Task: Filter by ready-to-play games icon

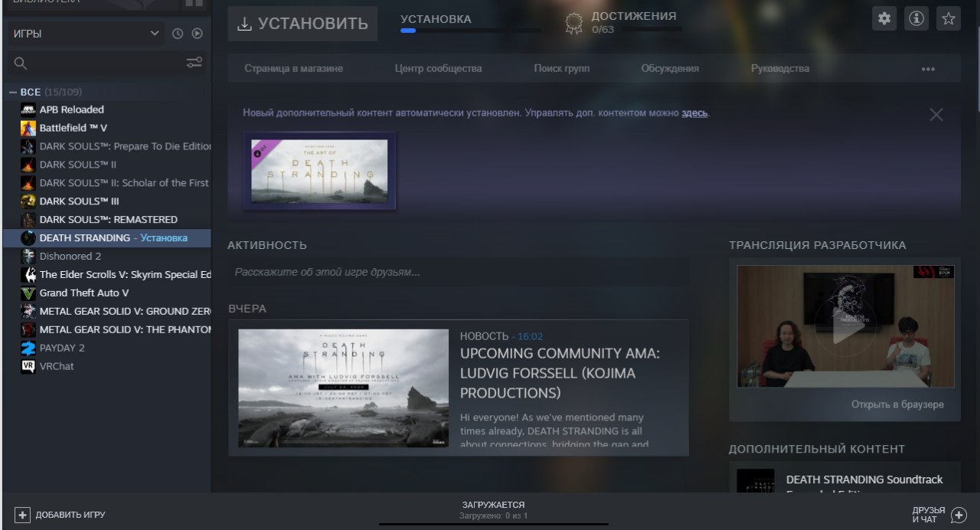Action: point(198,34)
